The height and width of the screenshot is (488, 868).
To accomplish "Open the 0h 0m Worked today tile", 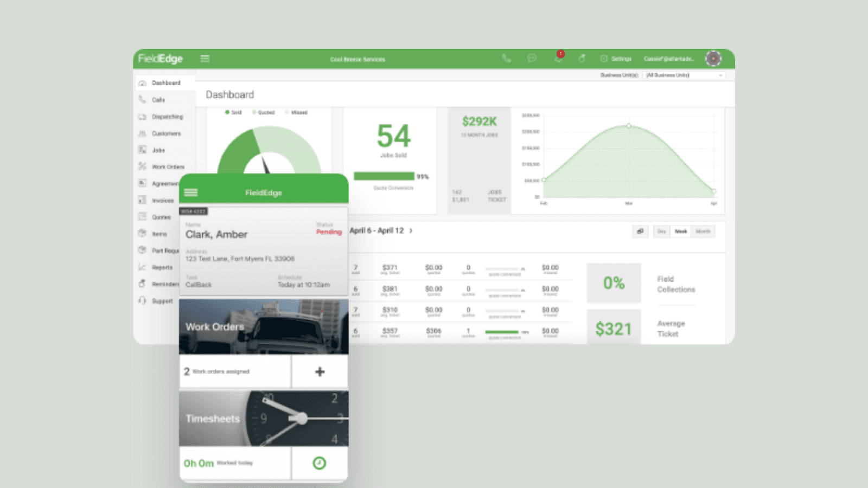I will 235,463.
